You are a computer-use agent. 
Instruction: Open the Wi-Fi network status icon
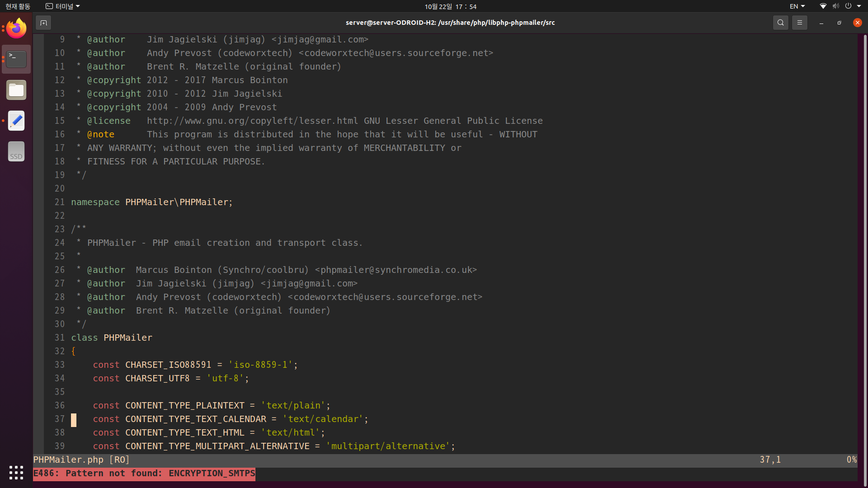[823, 6]
